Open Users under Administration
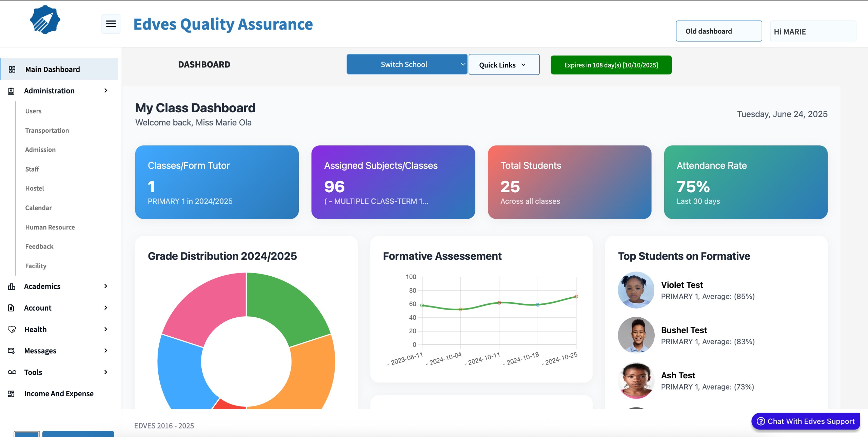Viewport: 868px width, 437px height. click(x=33, y=111)
